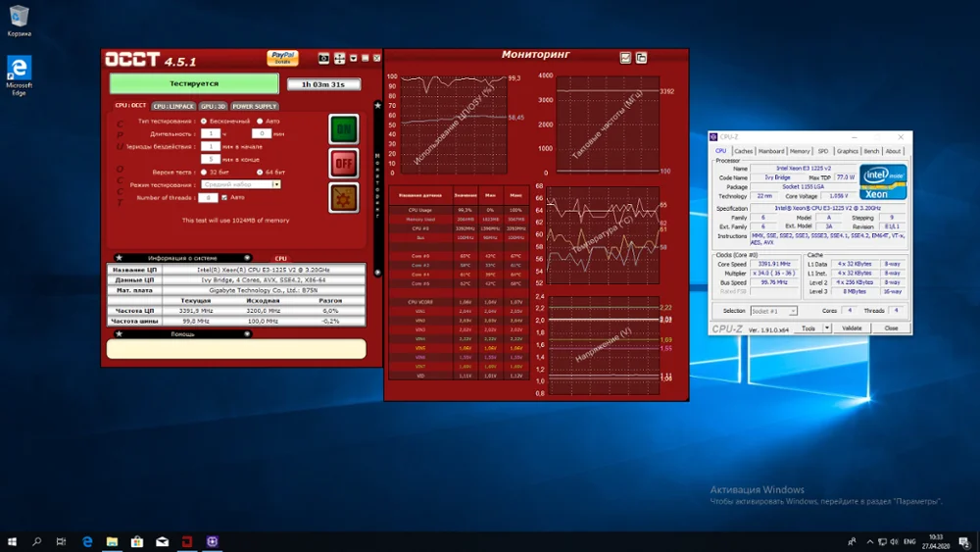Click the CPU usage graph in Мониторинг
This screenshot has height=552, width=980.
click(455, 125)
